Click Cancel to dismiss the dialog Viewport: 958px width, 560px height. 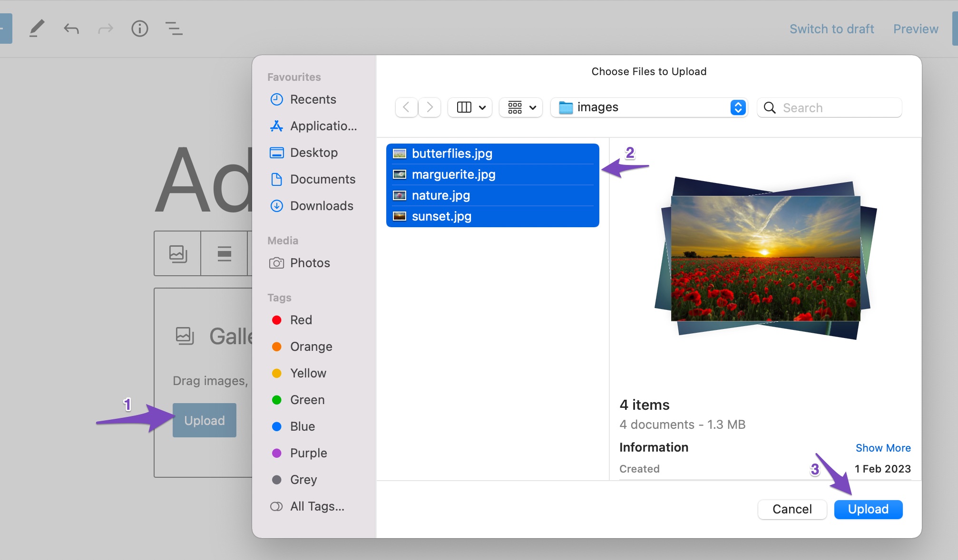pyautogui.click(x=792, y=509)
